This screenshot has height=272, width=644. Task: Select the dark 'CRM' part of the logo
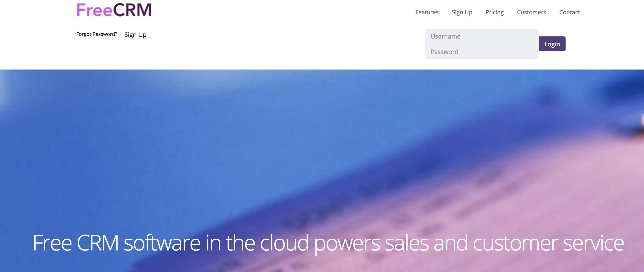tap(132, 10)
